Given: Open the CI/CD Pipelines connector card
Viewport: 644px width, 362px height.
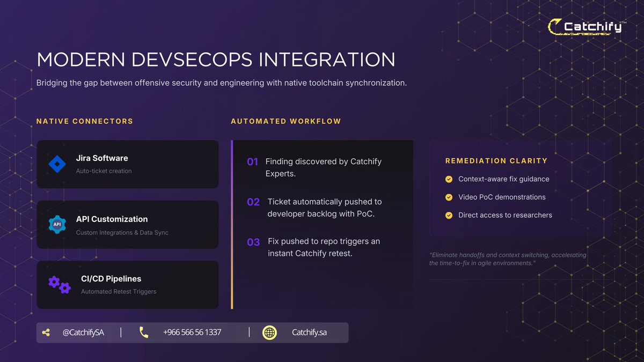Looking at the screenshot, I should [128, 285].
